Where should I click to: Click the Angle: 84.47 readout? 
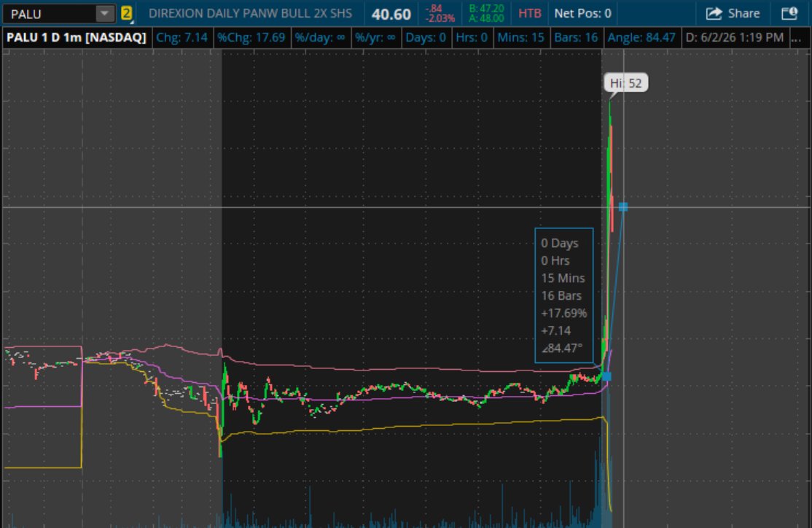(641, 37)
